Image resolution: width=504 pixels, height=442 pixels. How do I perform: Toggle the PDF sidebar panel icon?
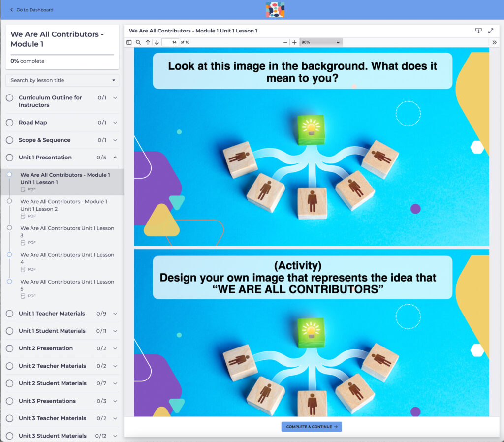click(x=129, y=43)
